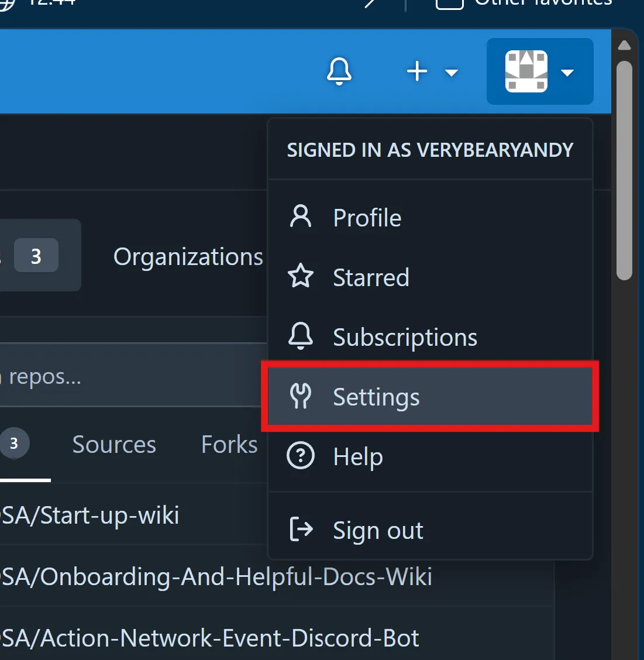The height and width of the screenshot is (660, 644).
Task: Collapse the avatar menu dropdown arrow
Action: (x=567, y=73)
